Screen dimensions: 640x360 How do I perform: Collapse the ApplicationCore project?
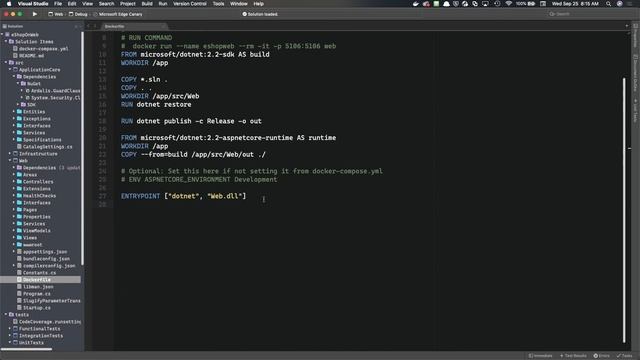[x=10, y=69]
